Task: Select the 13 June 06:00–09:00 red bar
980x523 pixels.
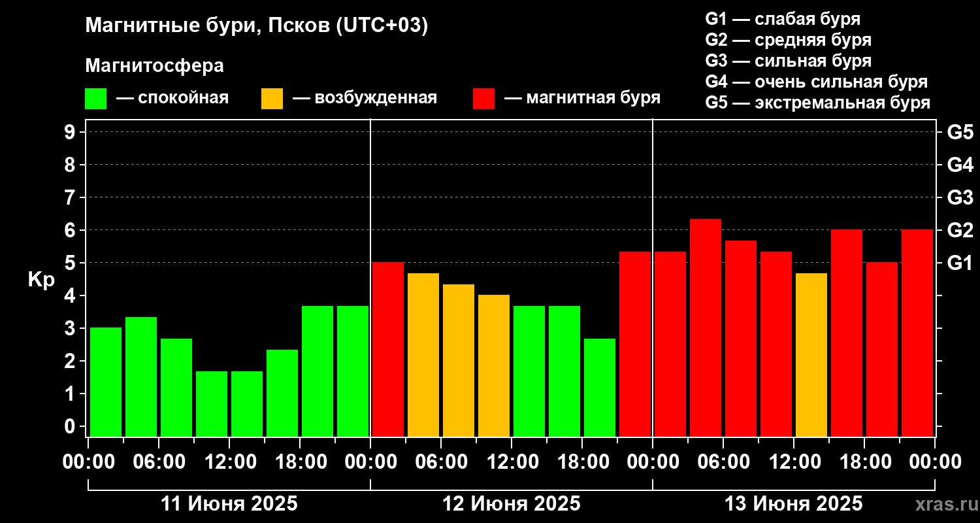Action: click(741, 338)
